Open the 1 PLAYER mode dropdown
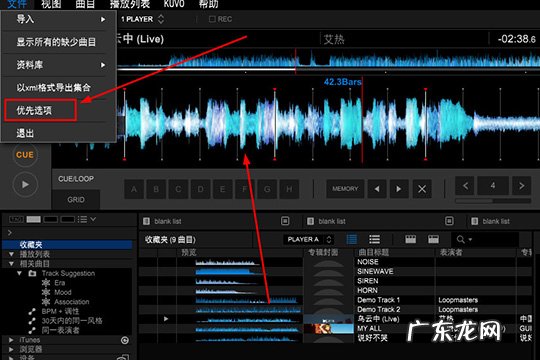Image resolution: width=540 pixels, height=360 pixels. click(142, 19)
